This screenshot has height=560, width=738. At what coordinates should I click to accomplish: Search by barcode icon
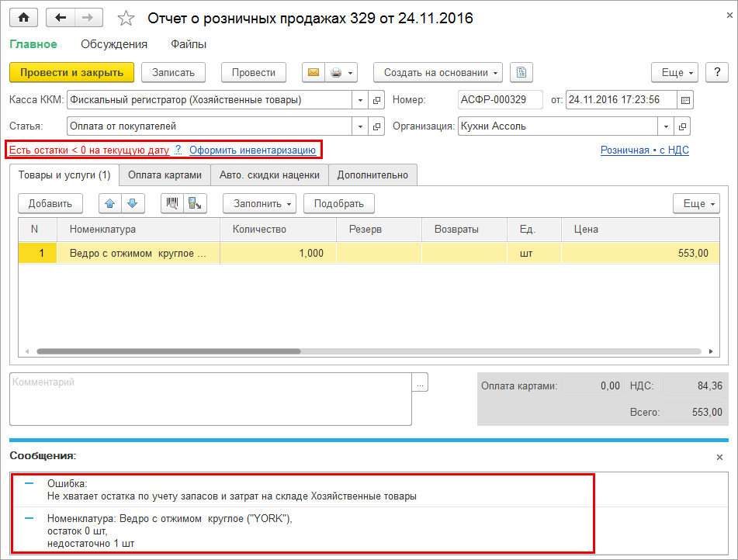coord(172,203)
